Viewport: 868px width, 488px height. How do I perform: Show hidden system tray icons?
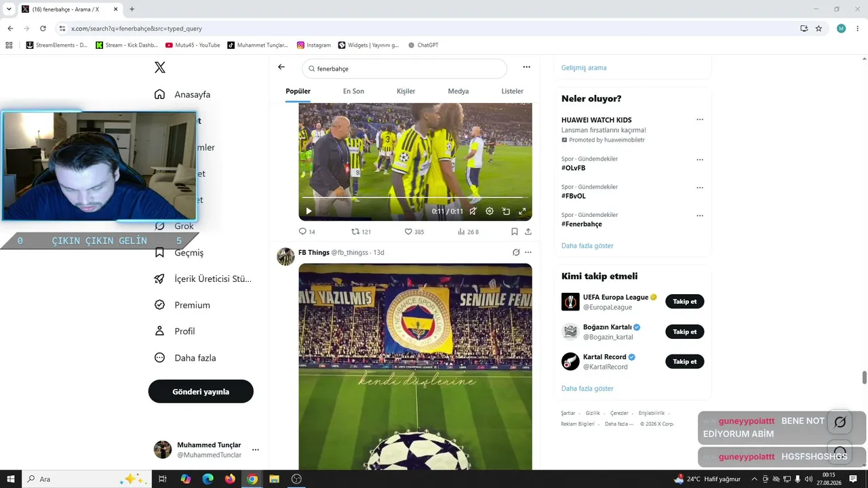tap(754, 479)
